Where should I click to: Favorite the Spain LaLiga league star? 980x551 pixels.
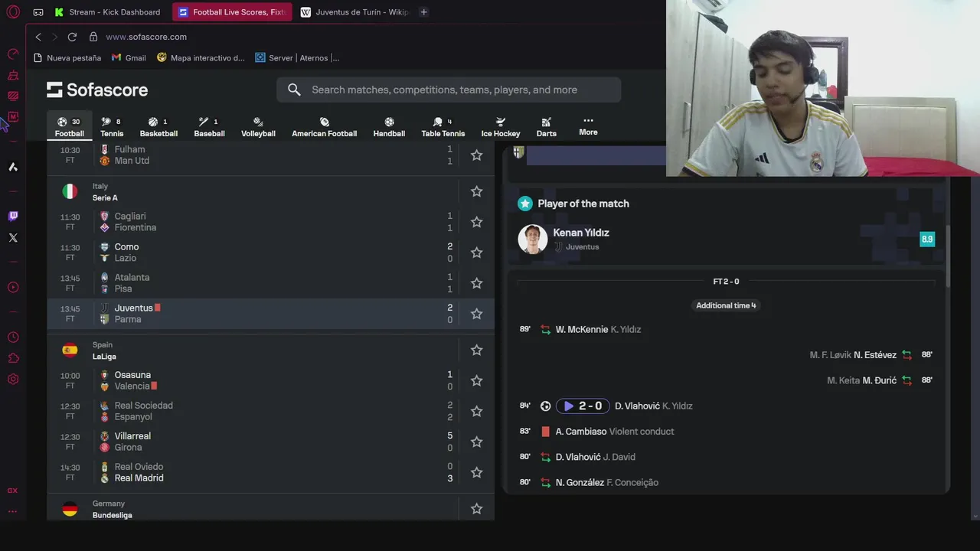pos(476,350)
